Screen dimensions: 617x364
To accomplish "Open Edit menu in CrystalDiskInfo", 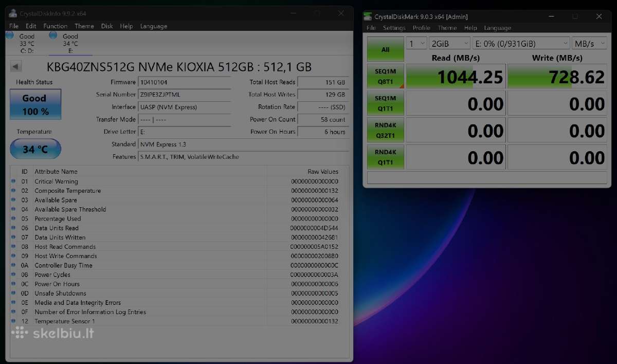I will [31, 26].
